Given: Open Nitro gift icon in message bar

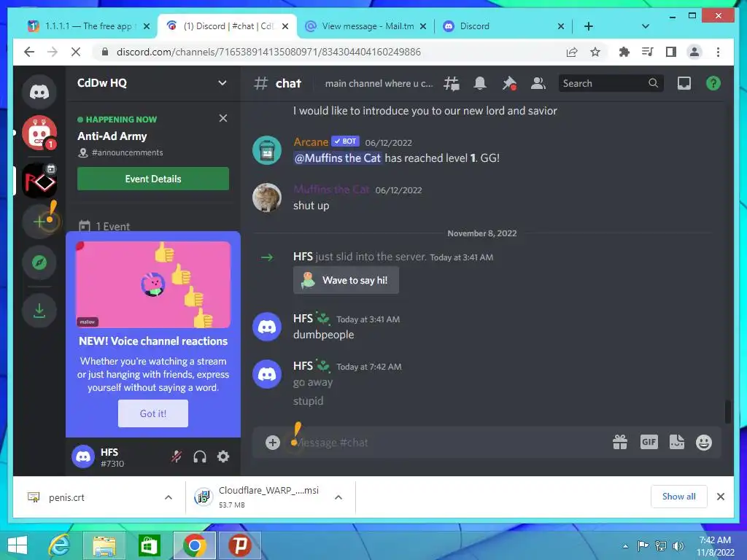Looking at the screenshot, I should pyautogui.click(x=620, y=443).
